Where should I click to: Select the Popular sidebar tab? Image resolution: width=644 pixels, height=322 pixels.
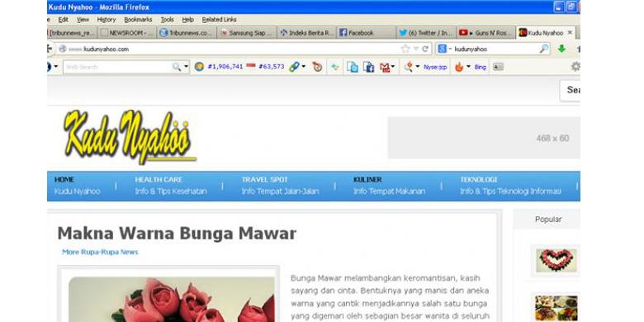click(x=548, y=220)
